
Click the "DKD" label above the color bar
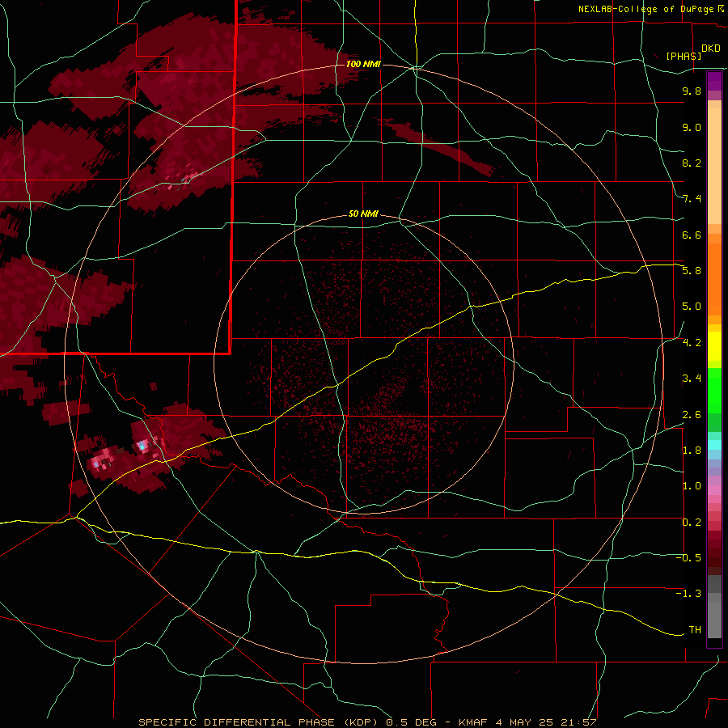point(711,49)
